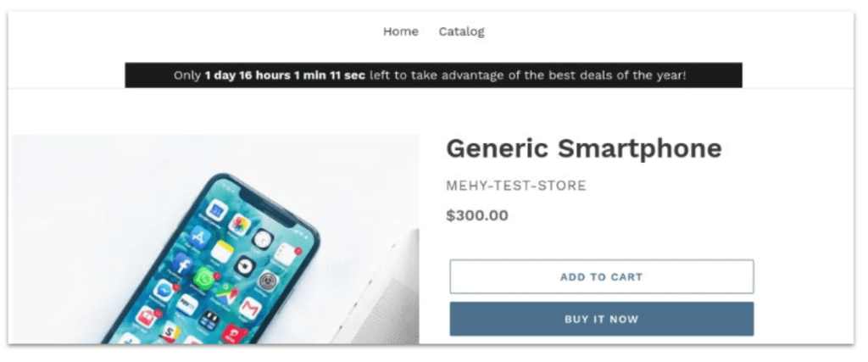Click the Google Calendar icon on the phone
Viewport: 868px width, 362px height.
point(216,209)
